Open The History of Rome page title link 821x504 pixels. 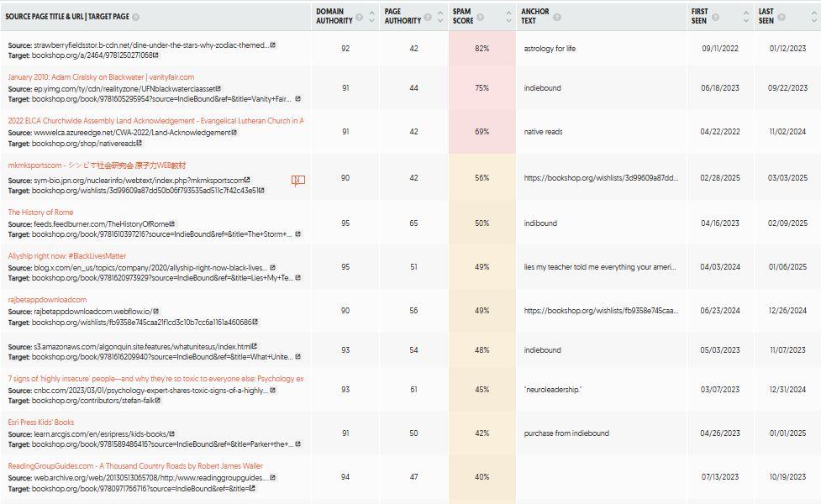click(40, 212)
